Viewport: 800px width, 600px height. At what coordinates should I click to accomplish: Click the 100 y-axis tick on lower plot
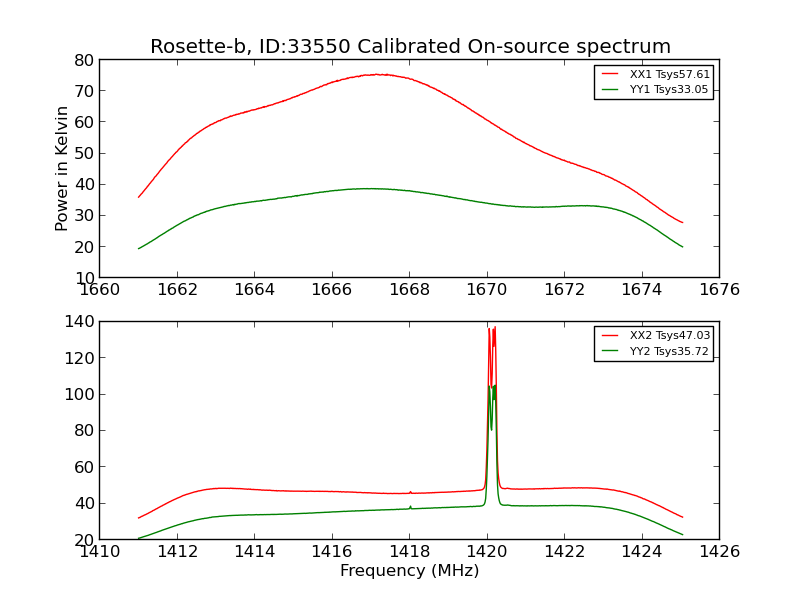pyautogui.click(x=80, y=394)
